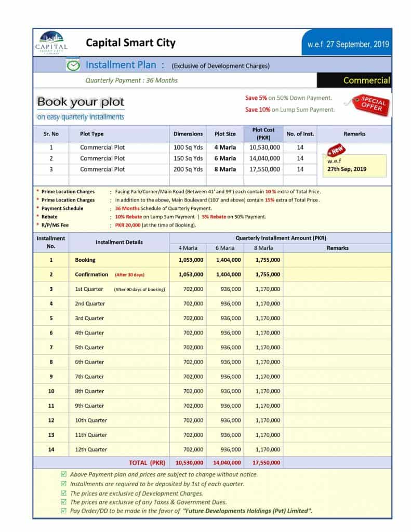Click 'on easy quarterly installments' text
411x532 pixels.
(x=81, y=117)
